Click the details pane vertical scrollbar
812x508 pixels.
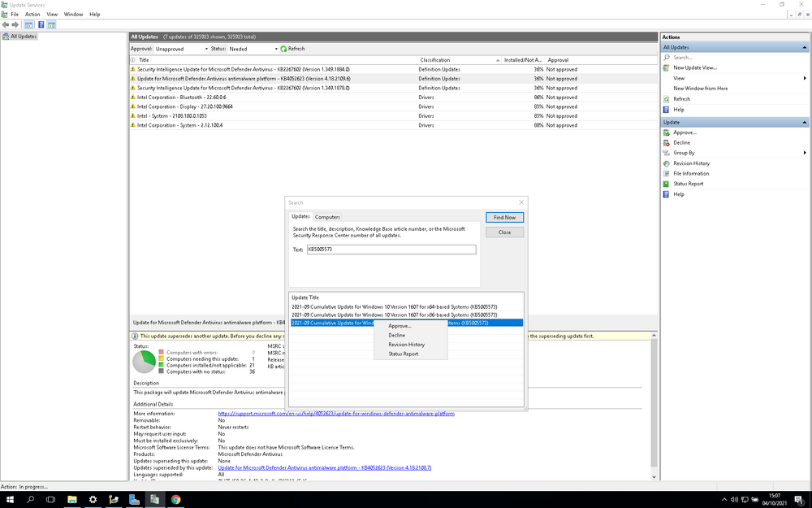pyautogui.click(x=654, y=404)
